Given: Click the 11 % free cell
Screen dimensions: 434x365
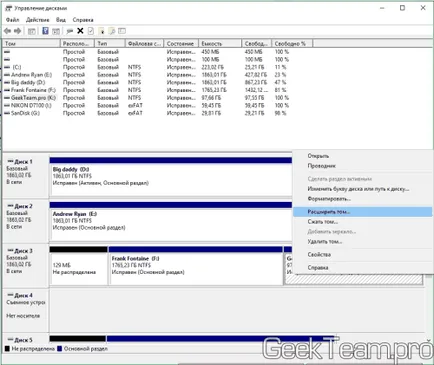Looking at the screenshot, I should click(x=280, y=67).
